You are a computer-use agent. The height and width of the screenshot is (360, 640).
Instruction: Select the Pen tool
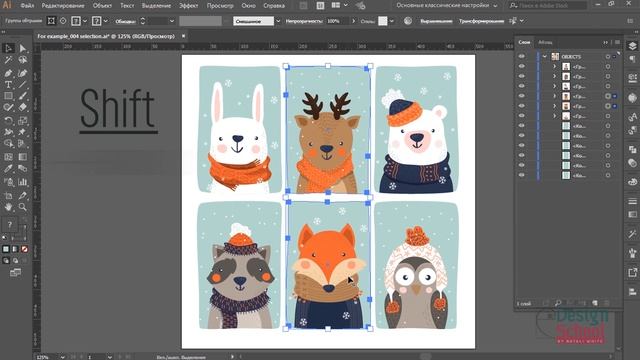point(8,73)
